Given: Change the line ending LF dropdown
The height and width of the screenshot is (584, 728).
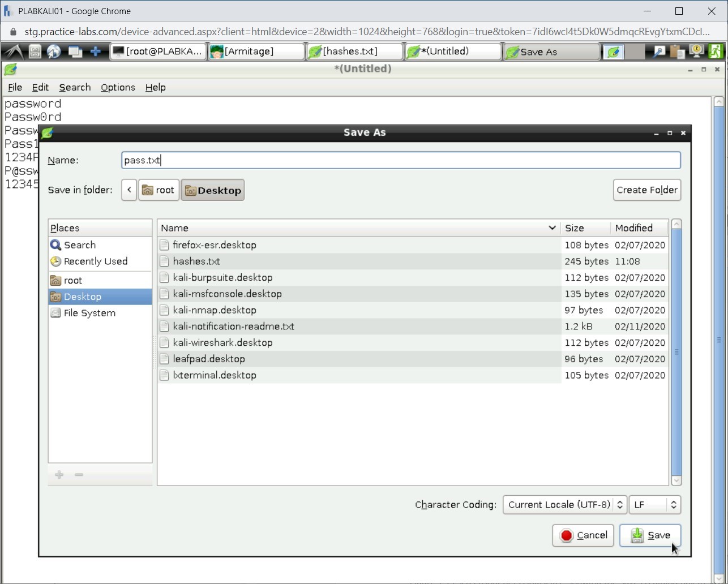Looking at the screenshot, I should (654, 505).
